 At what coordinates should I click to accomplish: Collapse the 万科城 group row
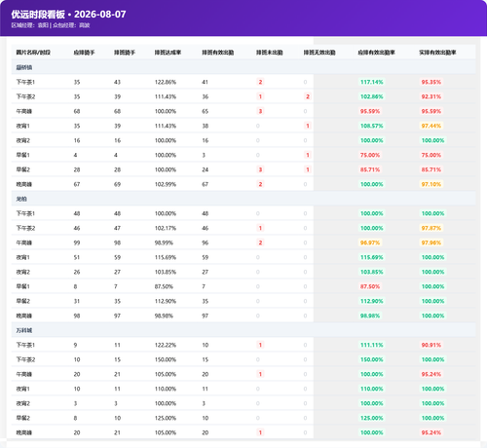[x=243, y=330]
